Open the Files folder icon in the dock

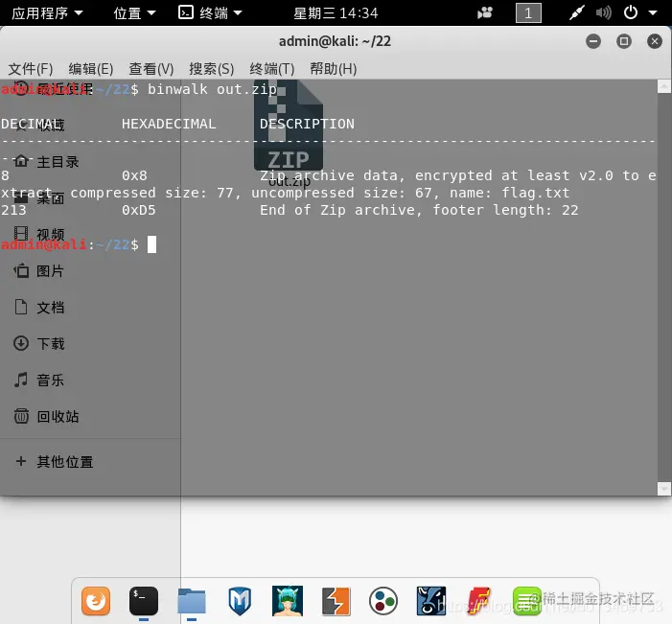click(x=192, y=600)
